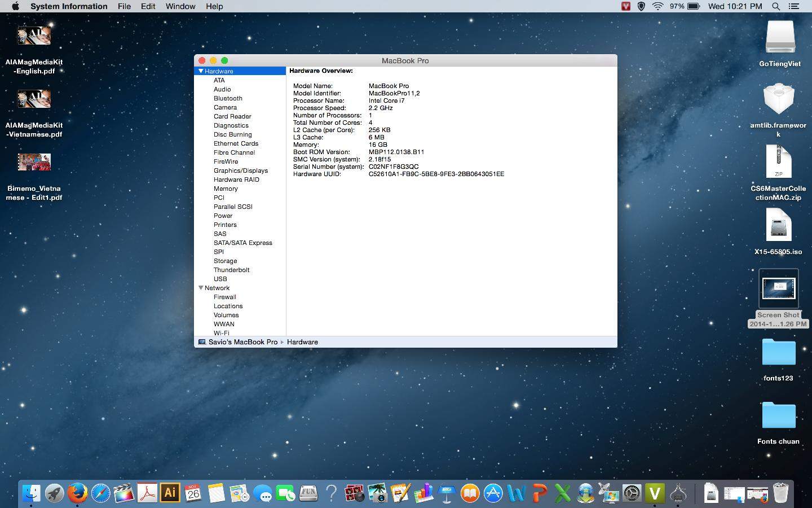Open System Information chip icon in dock
This screenshot has height=508, width=812.
(678, 493)
